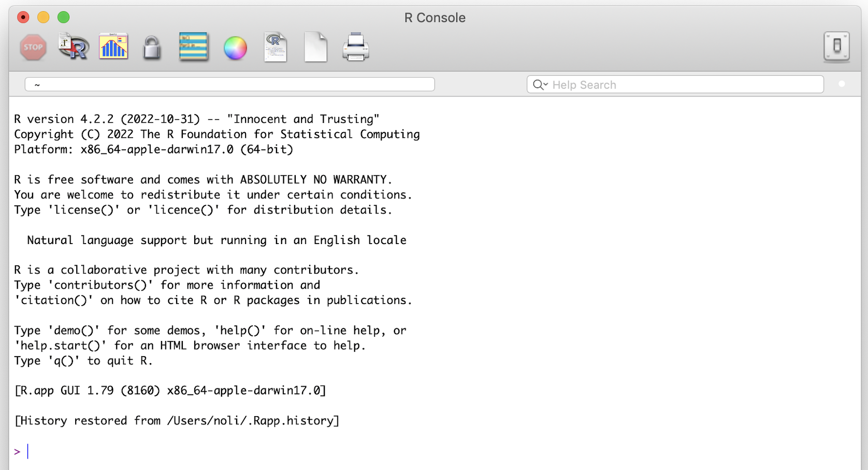
Task: Click the working directory path field
Action: tap(229, 84)
